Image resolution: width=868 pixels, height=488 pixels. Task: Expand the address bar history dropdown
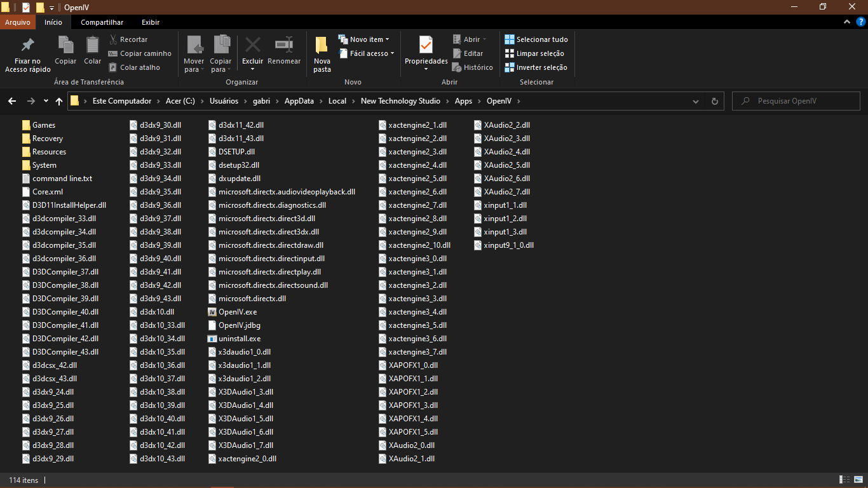697,101
